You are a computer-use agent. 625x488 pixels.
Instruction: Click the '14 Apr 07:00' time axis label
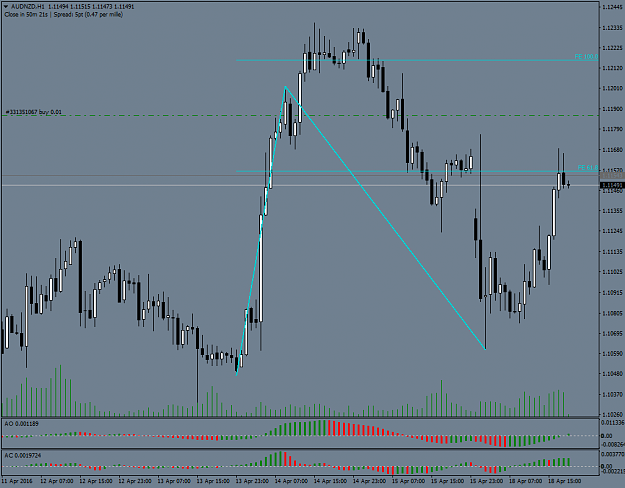click(x=291, y=481)
